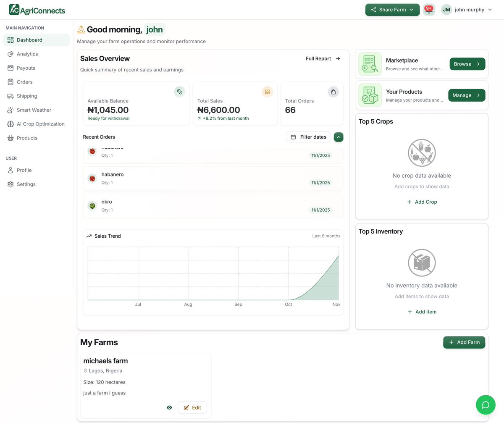Open the john murphy account dropdown

[x=467, y=10]
